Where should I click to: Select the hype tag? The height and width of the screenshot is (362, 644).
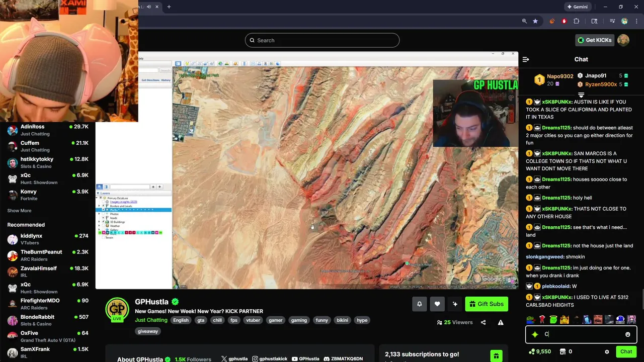click(362, 320)
